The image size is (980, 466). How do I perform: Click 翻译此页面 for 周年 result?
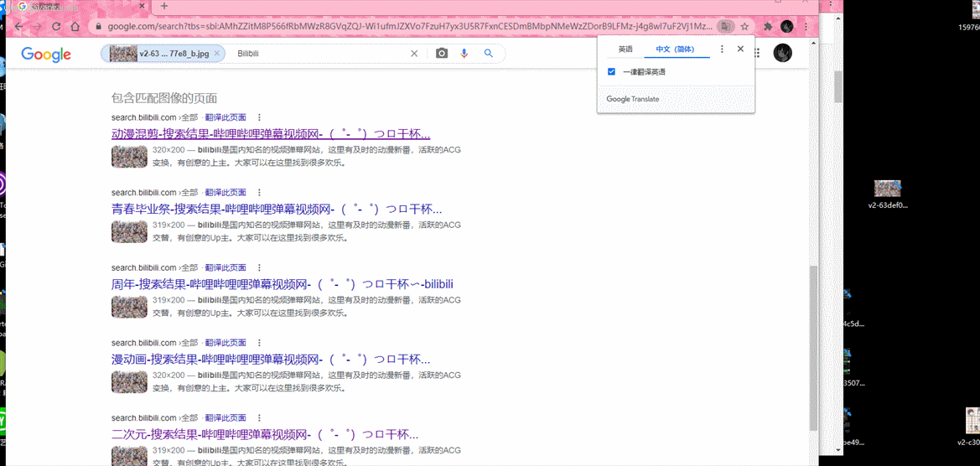point(226,267)
